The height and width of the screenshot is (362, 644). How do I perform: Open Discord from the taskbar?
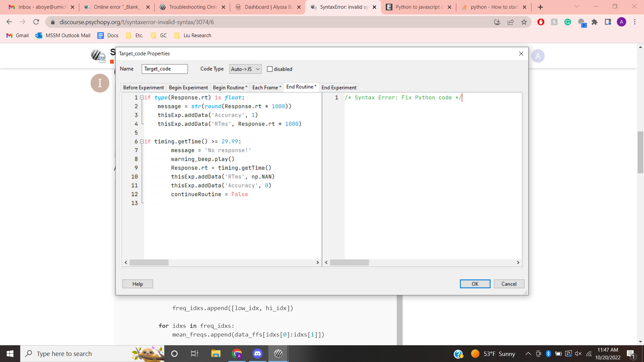258,354
